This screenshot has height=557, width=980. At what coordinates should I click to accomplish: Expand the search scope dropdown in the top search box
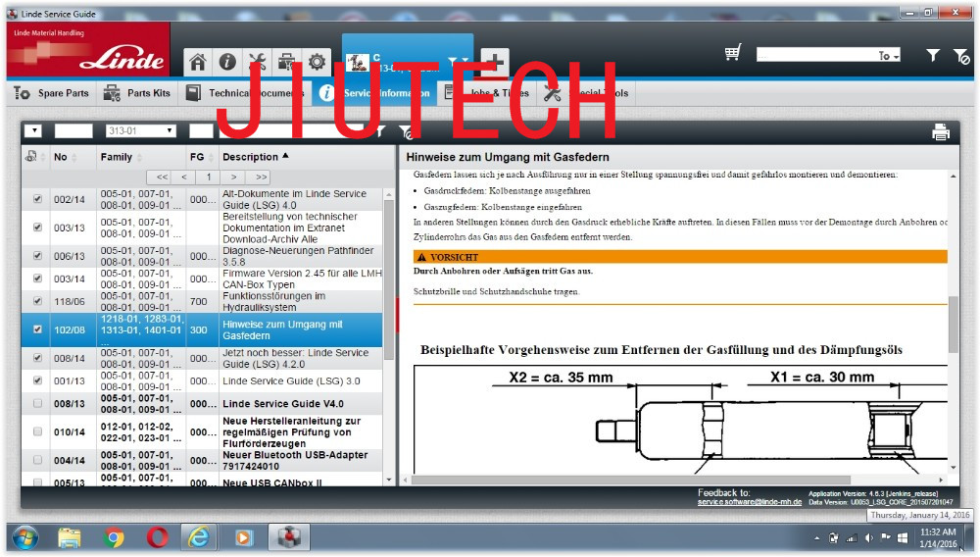tap(890, 56)
